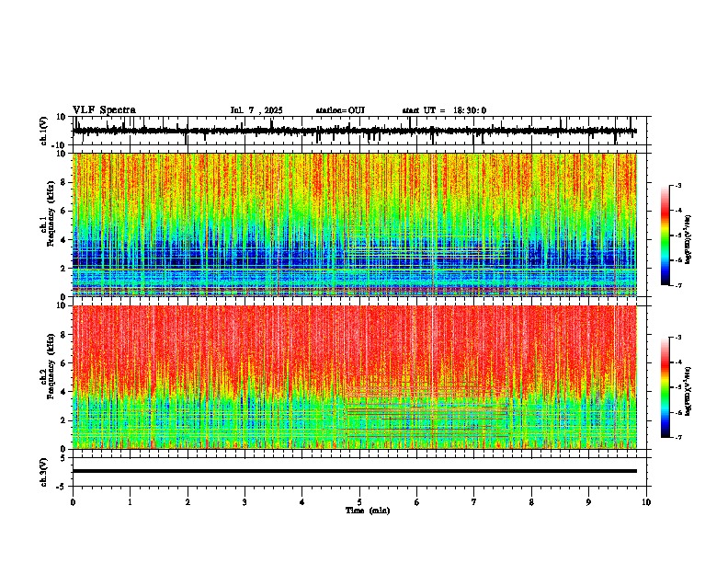
Task: Click the "Time (min)" axis label
Action: (368, 511)
